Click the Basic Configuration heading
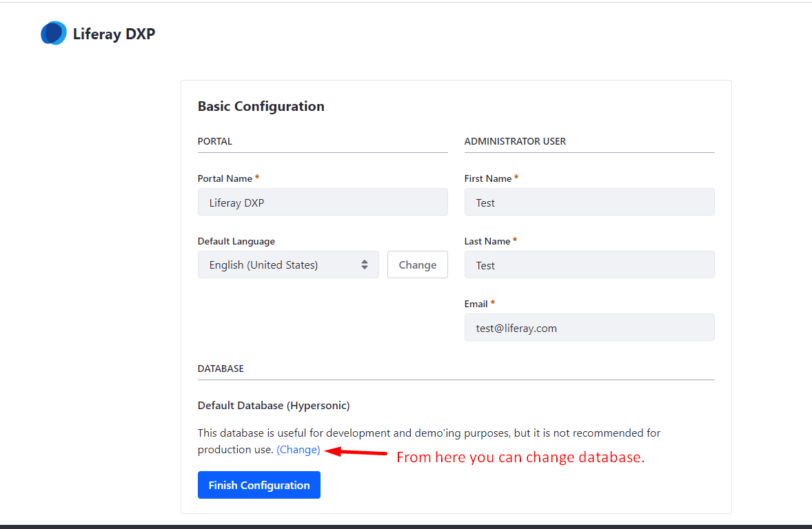812x529 pixels. click(261, 107)
